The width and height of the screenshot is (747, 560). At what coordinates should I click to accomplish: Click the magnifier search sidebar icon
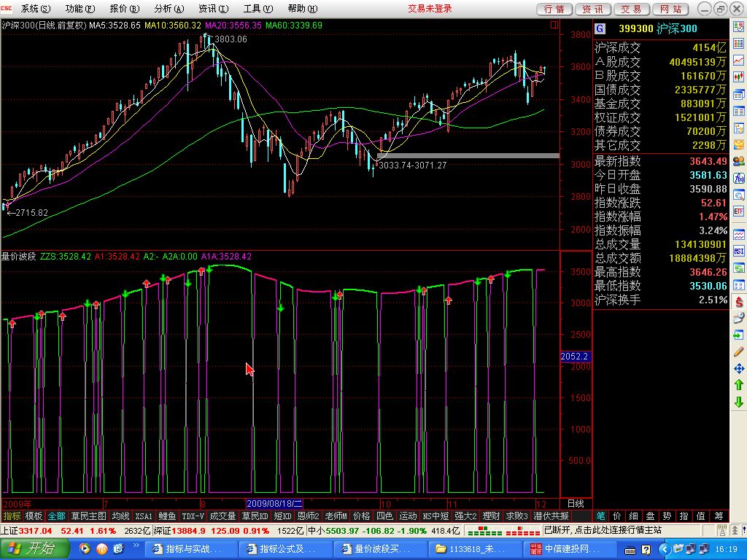click(x=739, y=195)
